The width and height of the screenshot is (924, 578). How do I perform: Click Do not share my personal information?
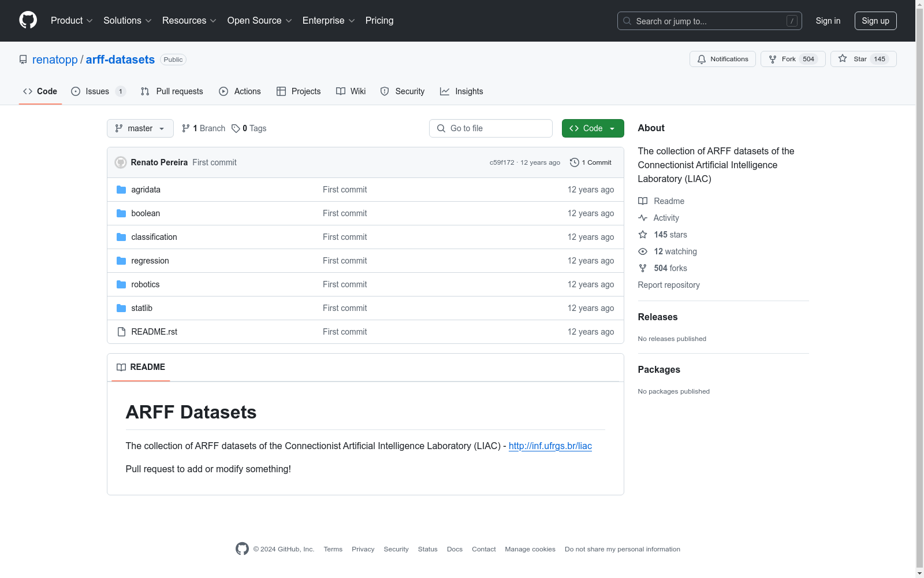[x=623, y=549]
